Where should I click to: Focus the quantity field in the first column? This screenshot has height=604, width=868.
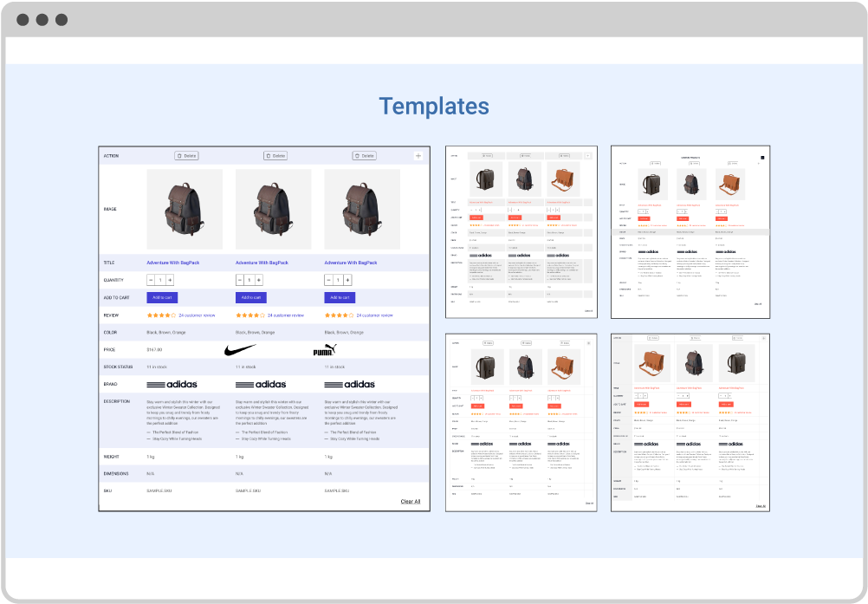[x=160, y=280]
